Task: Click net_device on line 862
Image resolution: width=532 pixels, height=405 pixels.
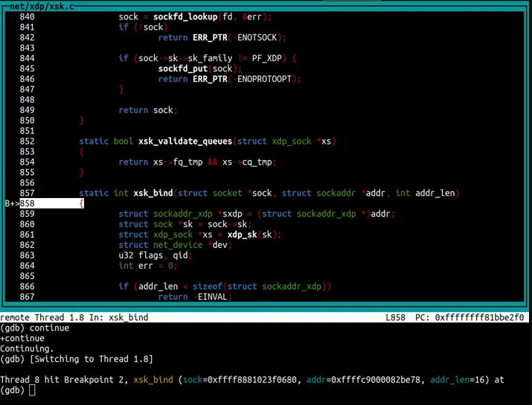Action: click(x=178, y=245)
